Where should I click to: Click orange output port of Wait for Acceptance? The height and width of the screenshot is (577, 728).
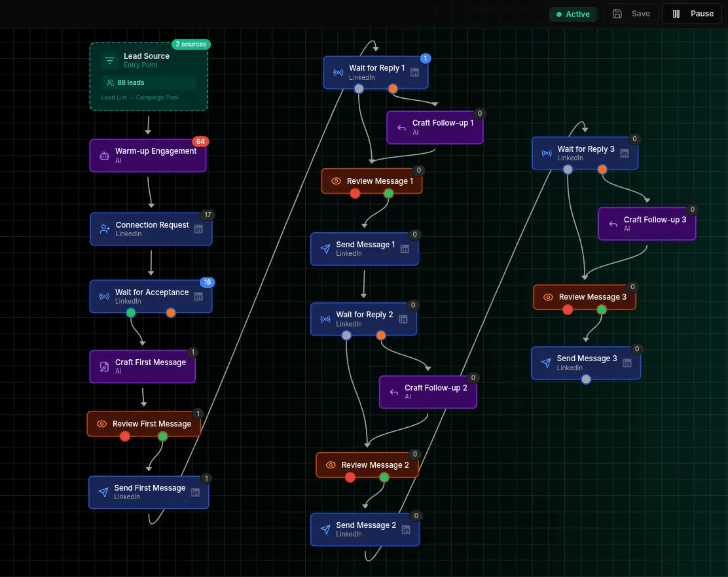click(x=171, y=313)
